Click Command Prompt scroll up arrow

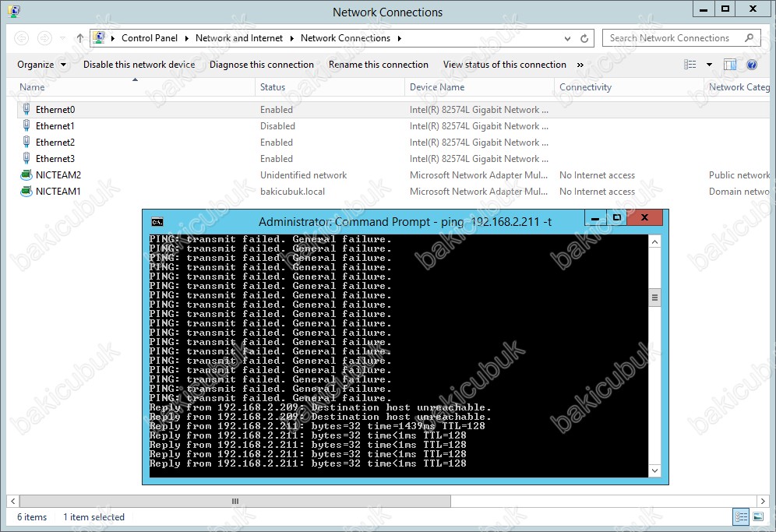click(654, 242)
